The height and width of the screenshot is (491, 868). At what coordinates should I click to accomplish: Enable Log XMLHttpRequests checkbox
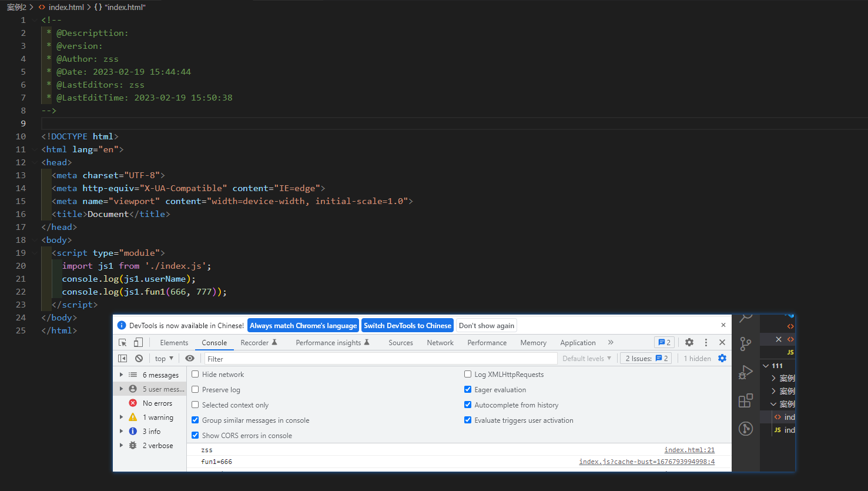coord(468,374)
